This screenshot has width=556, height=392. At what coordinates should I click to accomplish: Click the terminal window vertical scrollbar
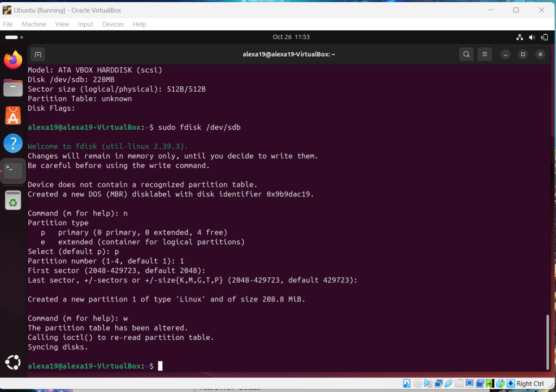547,342
